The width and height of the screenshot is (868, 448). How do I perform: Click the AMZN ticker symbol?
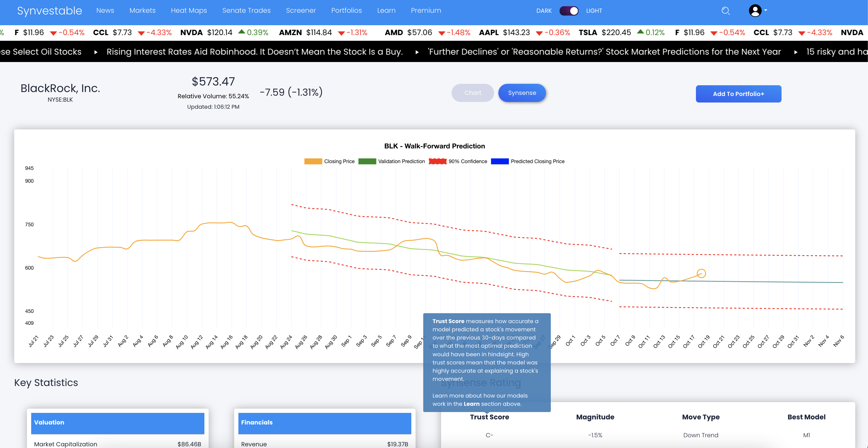point(290,33)
